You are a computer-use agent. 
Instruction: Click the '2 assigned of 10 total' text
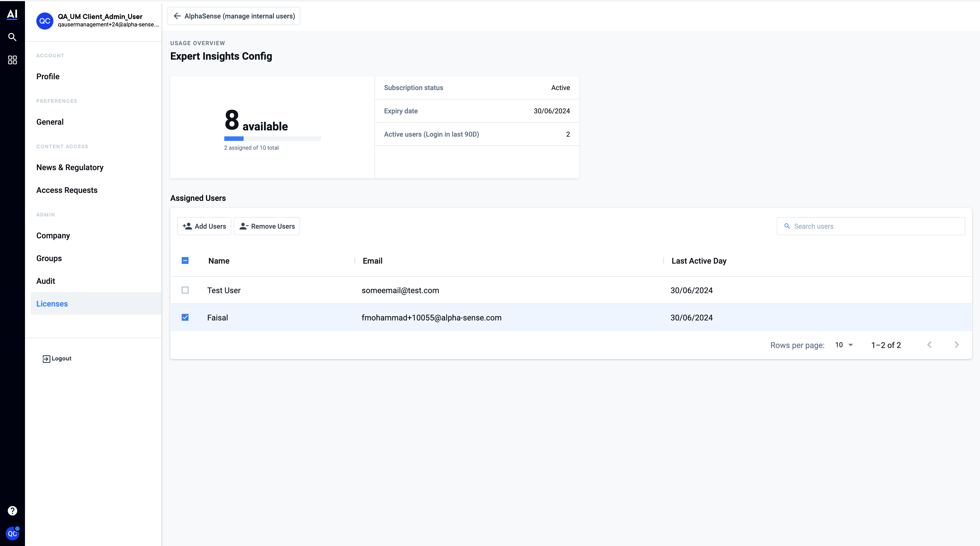tap(251, 148)
